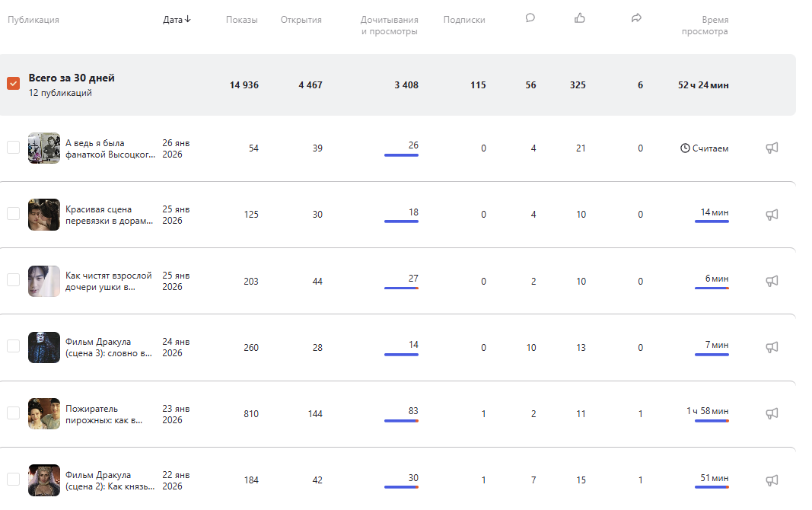Select checkbox for Как чистят взрослой дочери ушки
This screenshot has height=510, width=812.
point(13,280)
